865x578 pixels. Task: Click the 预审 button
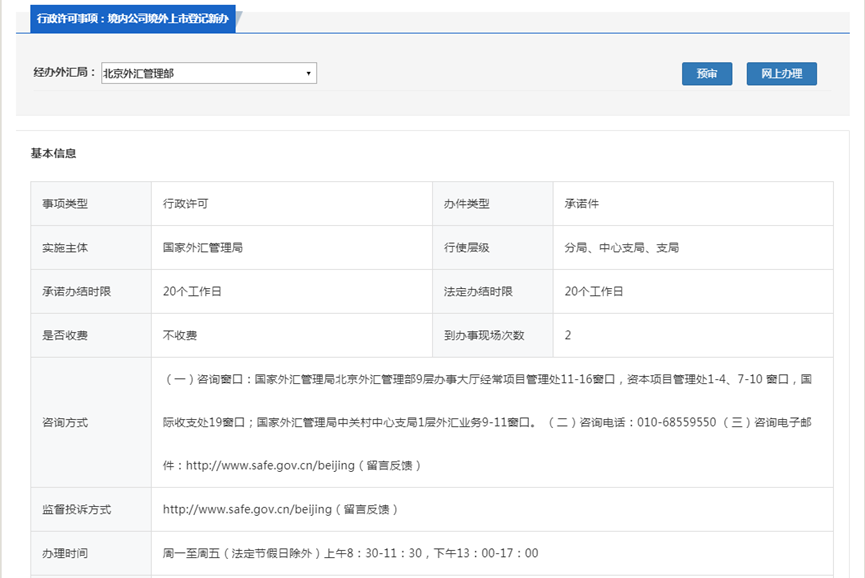tap(707, 73)
